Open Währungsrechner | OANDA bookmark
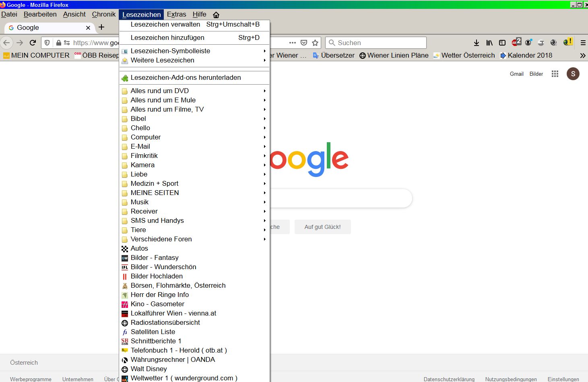Screen dimensions: 588x382 tap(195, 360)
